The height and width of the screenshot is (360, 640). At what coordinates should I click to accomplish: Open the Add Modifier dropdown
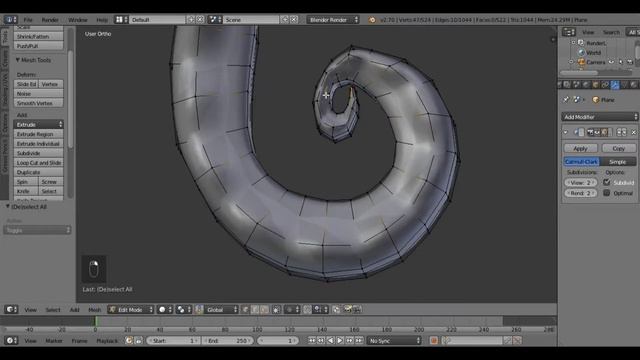tap(599, 117)
